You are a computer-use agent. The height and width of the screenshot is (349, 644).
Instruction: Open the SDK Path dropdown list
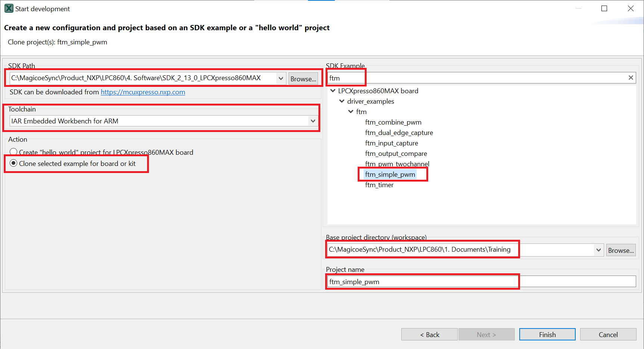(281, 78)
